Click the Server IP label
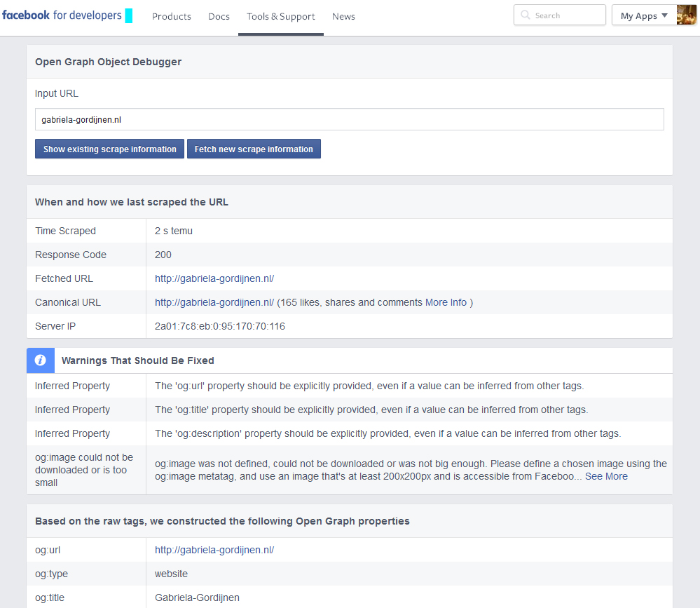Viewport: 700px width, 608px height. (x=55, y=327)
